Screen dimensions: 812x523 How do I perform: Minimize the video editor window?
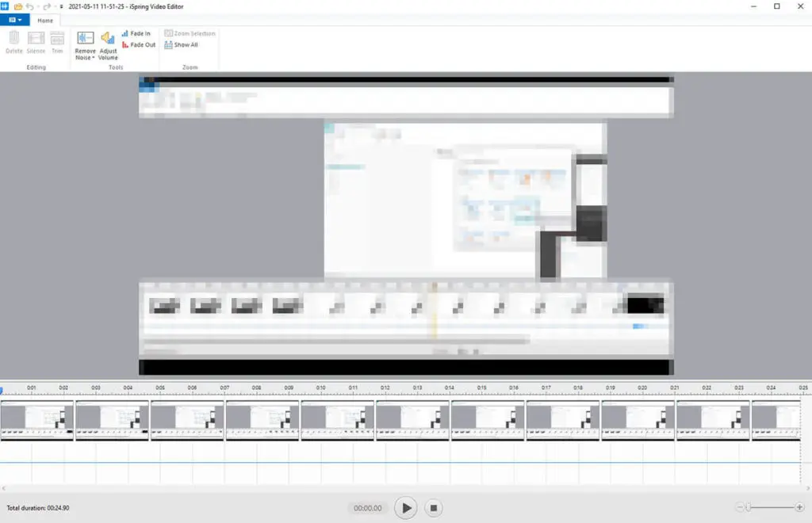(753, 6)
